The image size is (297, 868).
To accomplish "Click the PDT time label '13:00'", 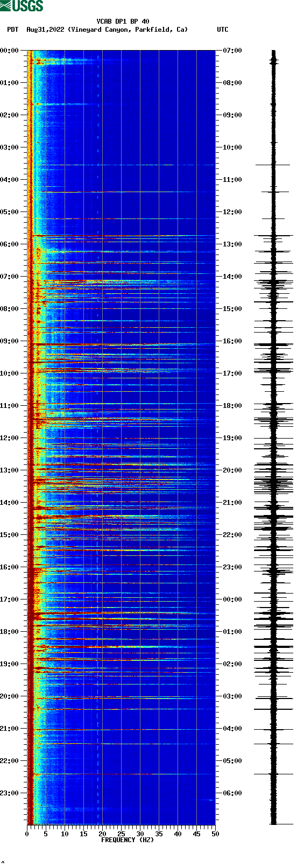I will pos(9,470).
